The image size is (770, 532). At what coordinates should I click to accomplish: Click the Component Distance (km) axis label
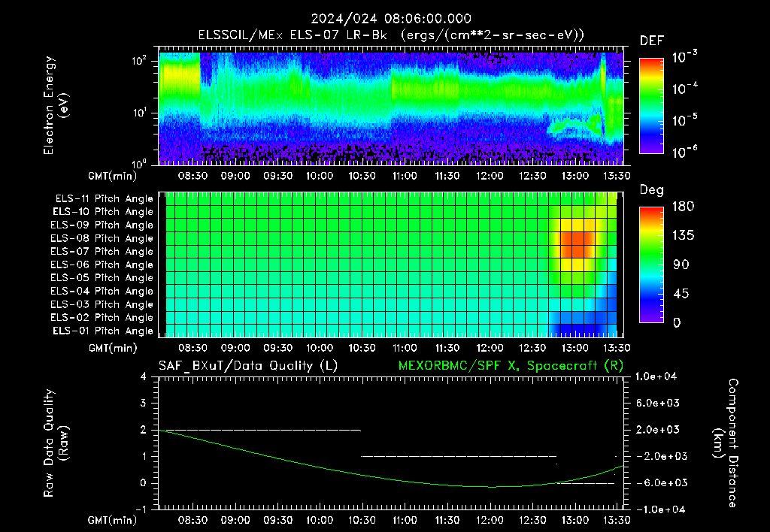[726, 443]
